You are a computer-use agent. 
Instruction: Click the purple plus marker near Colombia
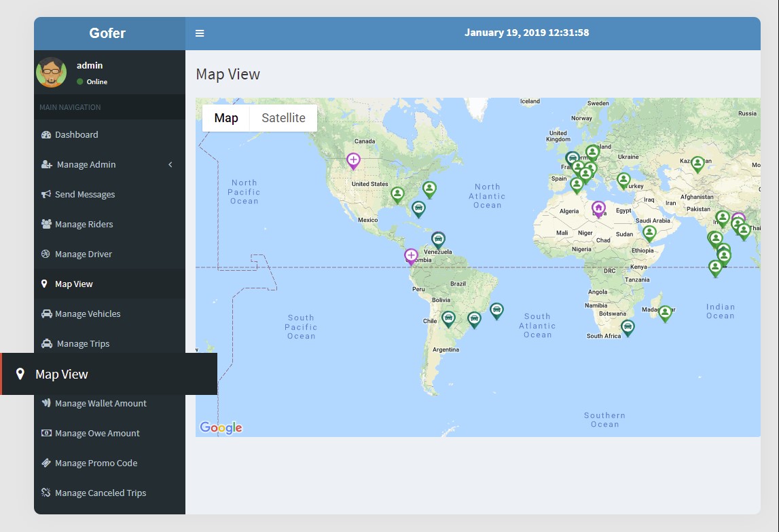[411, 255]
